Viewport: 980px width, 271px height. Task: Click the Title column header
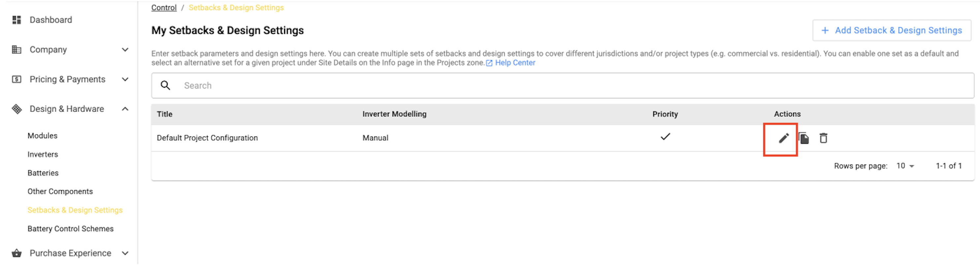164,114
